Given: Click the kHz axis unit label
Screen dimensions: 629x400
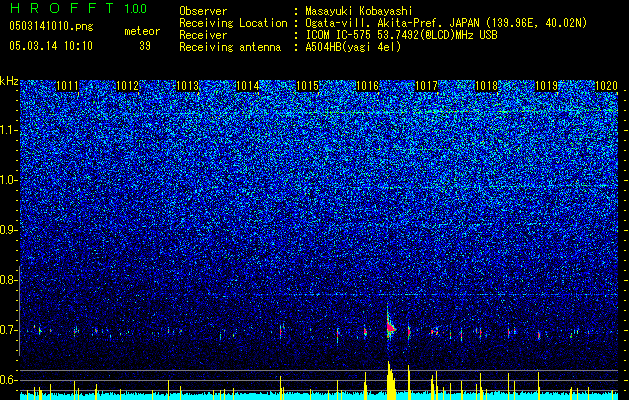Looking at the screenshot, I should click(x=9, y=81).
